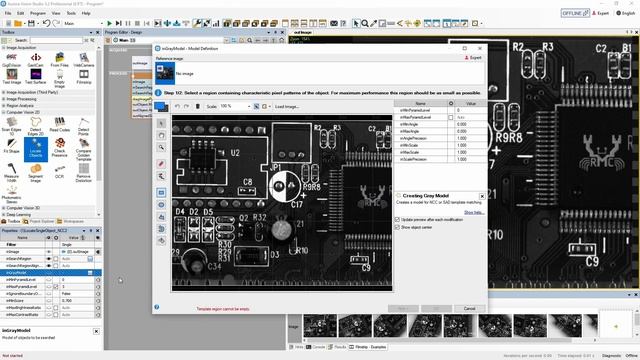Select the Locate Objects tool
This screenshot has width=640, height=360.
coord(36,148)
